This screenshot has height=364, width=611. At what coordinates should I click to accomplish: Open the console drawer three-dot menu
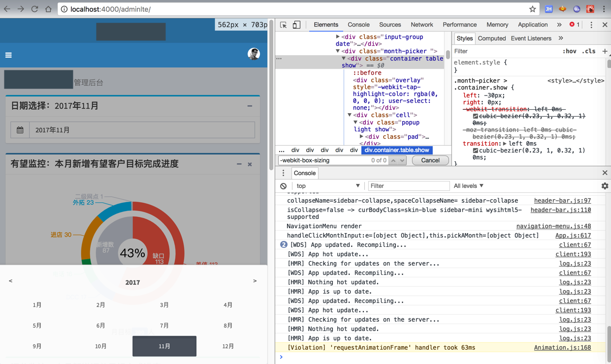[283, 173]
